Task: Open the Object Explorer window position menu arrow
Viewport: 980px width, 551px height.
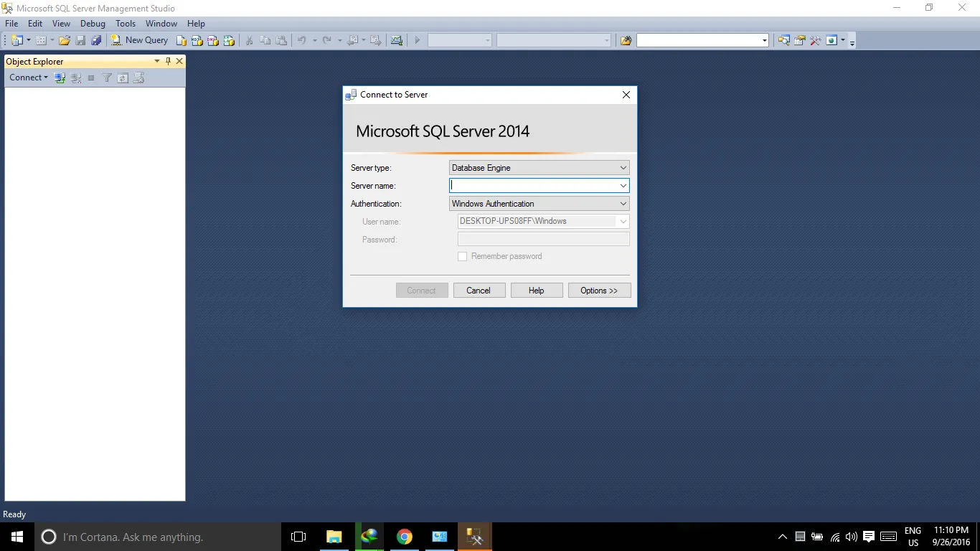Action: 157,62
